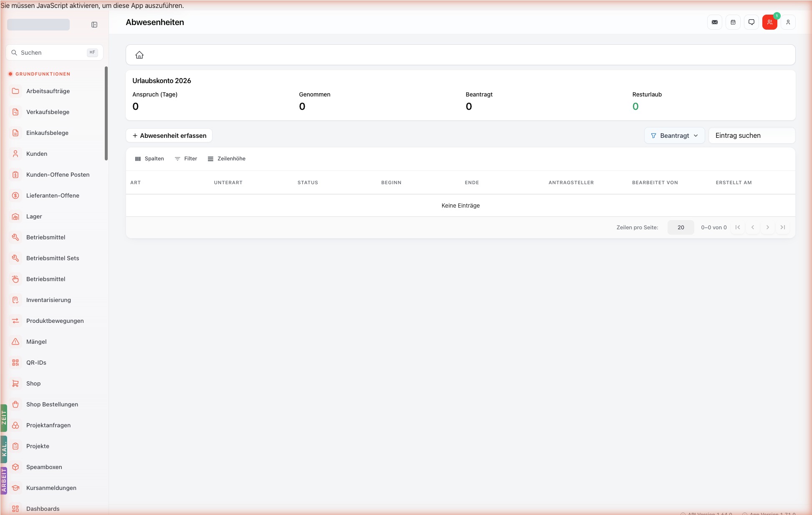Open the Zeilenhöhe row height menu
The width and height of the screenshot is (812, 515).
coord(227,159)
